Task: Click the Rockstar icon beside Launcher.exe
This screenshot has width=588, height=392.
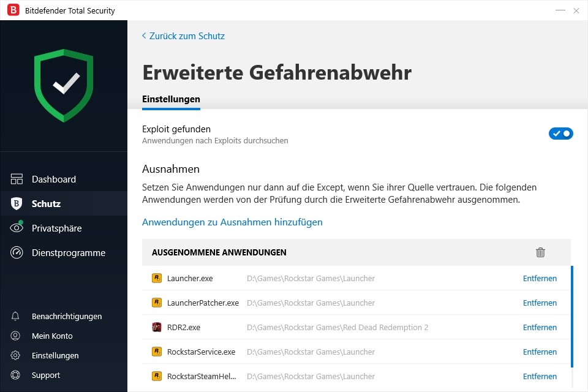Action: 156,278
